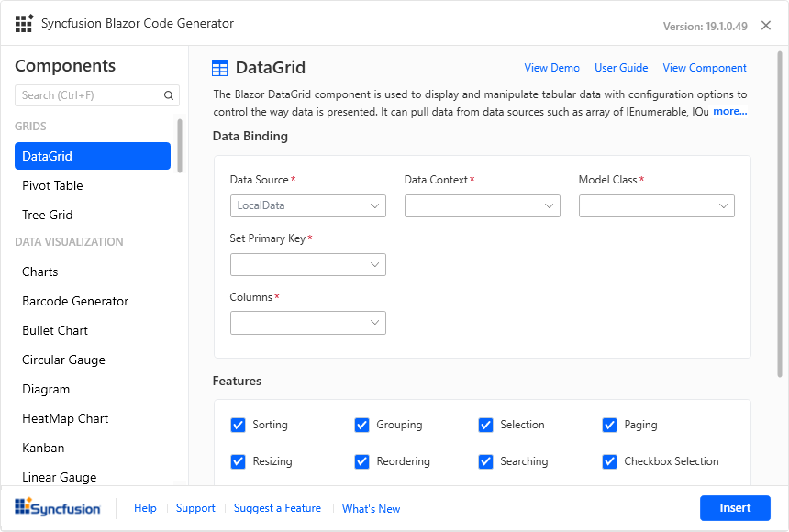This screenshot has width=789, height=532.
Task: Expand the Data Context dropdown
Action: [x=482, y=206]
